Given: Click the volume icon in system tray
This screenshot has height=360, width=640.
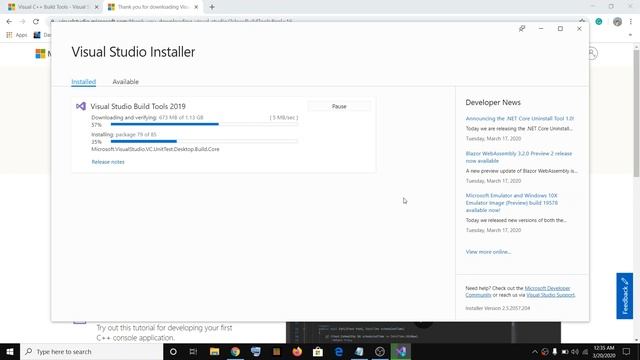Looking at the screenshot, I should tap(575, 351).
